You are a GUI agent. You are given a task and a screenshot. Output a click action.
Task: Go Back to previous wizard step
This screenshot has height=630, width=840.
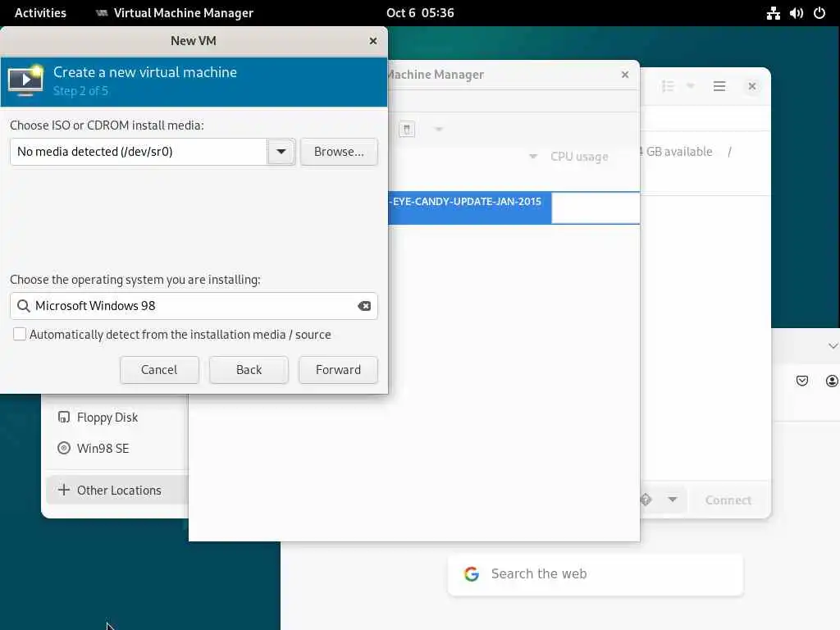point(249,370)
